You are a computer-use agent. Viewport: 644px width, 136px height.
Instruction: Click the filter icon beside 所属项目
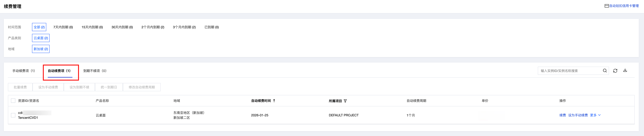[x=345, y=101]
